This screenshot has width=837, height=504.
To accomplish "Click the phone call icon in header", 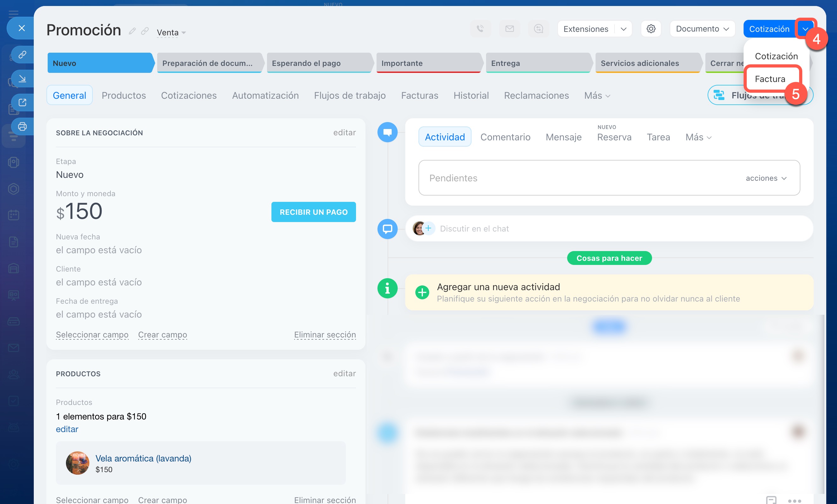I will (480, 29).
